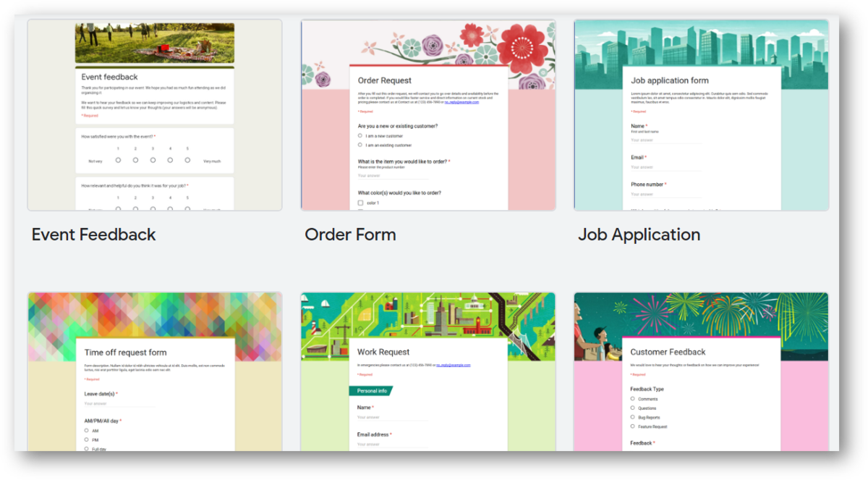Open the Order Form template thumbnail
Image resolution: width=868 pixels, height=480 pixels.
point(428,115)
